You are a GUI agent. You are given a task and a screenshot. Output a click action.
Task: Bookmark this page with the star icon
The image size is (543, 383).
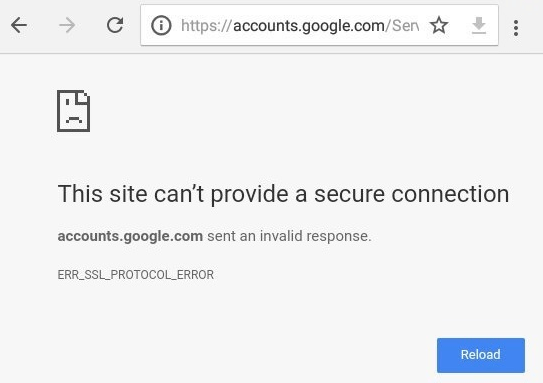[439, 25]
